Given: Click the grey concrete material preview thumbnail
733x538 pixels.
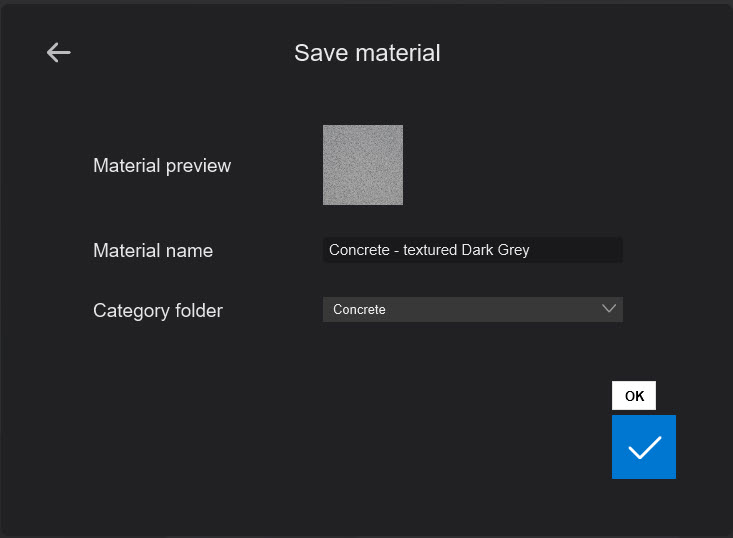Looking at the screenshot, I should click(362, 165).
